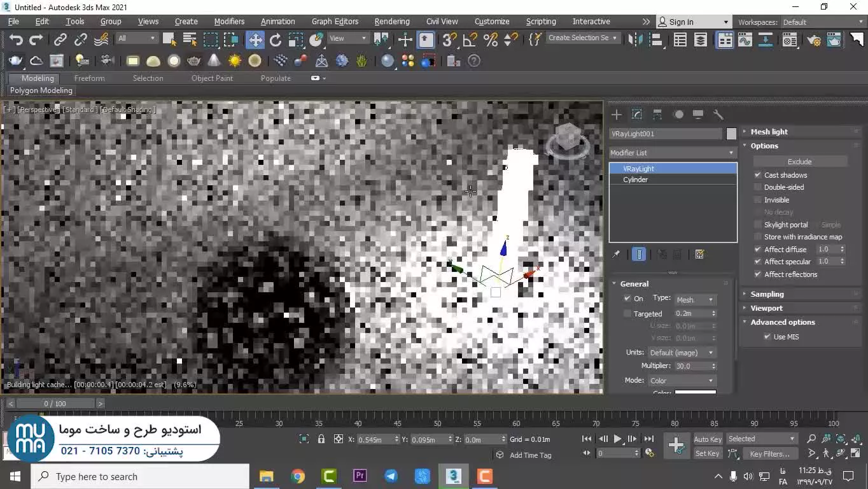This screenshot has height=489, width=868.
Task: Click Configure Modifier Sets icon
Action: [699, 254]
